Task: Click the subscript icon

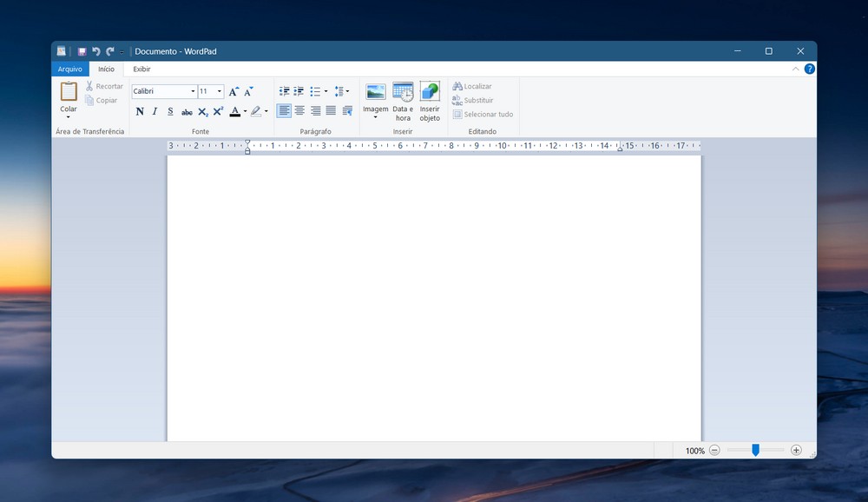Action: pyautogui.click(x=202, y=111)
